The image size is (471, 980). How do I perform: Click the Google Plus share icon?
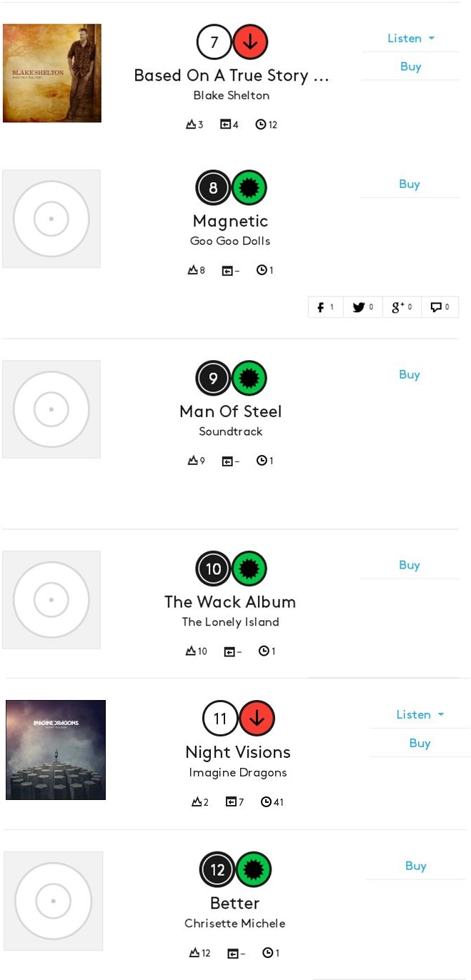coord(402,307)
